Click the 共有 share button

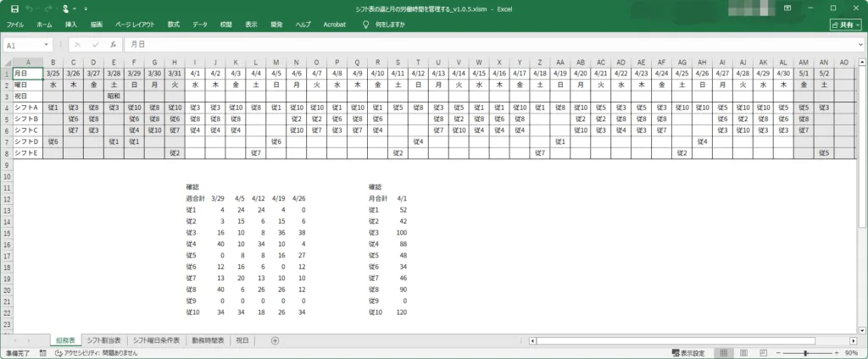pos(845,25)
